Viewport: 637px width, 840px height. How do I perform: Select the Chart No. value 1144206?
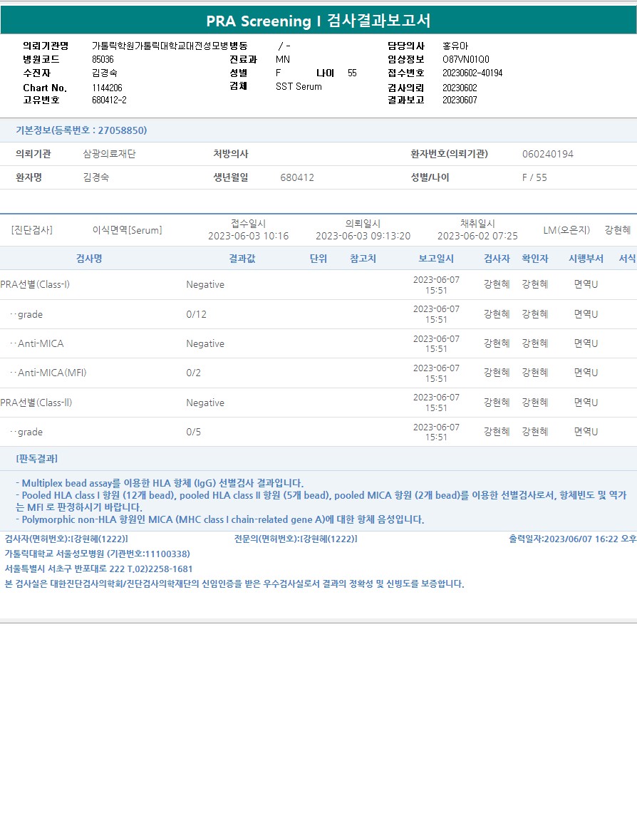[x=107, y=88]
